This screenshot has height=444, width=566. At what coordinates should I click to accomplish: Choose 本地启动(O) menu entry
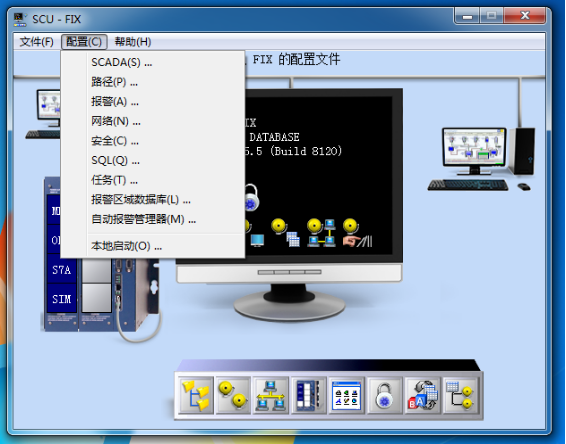(x=153, y=246)
